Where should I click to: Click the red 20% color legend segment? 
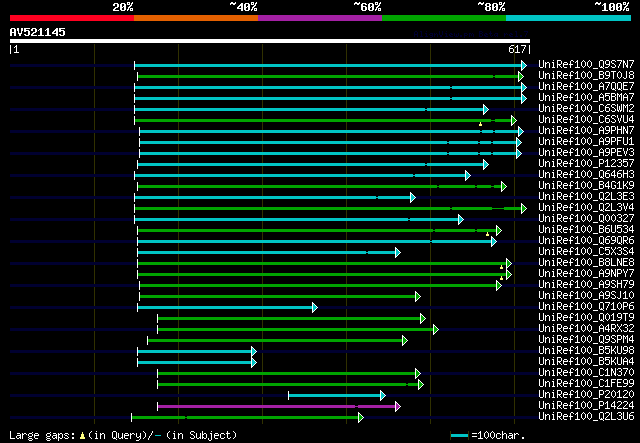click(x=72, y=18)
